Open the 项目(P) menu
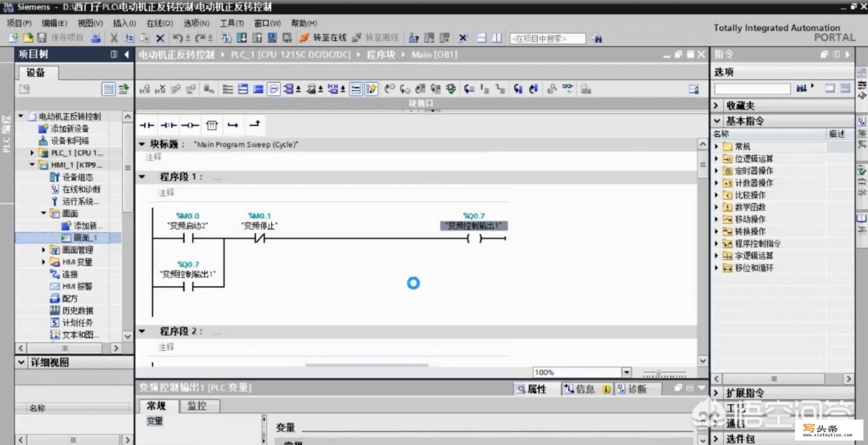Screen dimensions: 868x445 coord(19,23)
